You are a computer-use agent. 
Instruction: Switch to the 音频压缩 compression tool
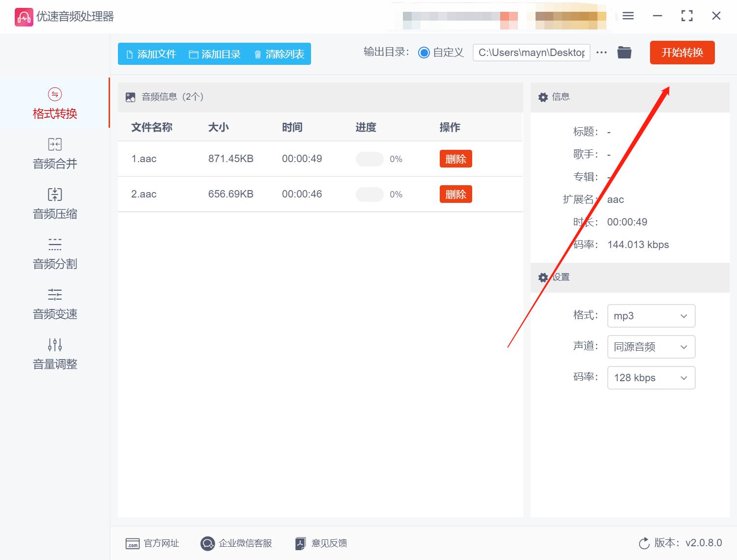(x=54, y=203)
